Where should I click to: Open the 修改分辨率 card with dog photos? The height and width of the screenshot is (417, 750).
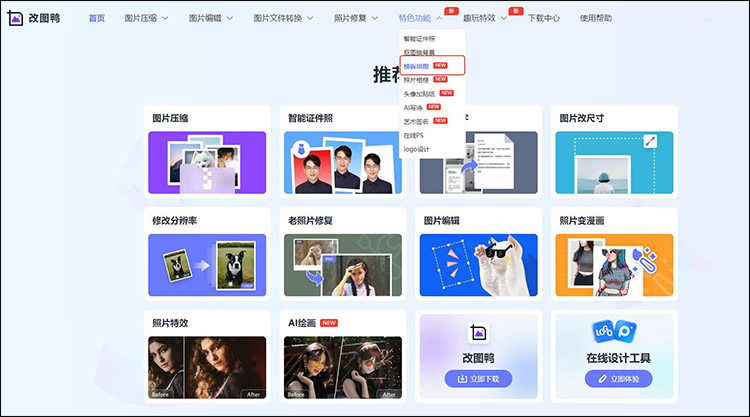[x=207, y=265]
